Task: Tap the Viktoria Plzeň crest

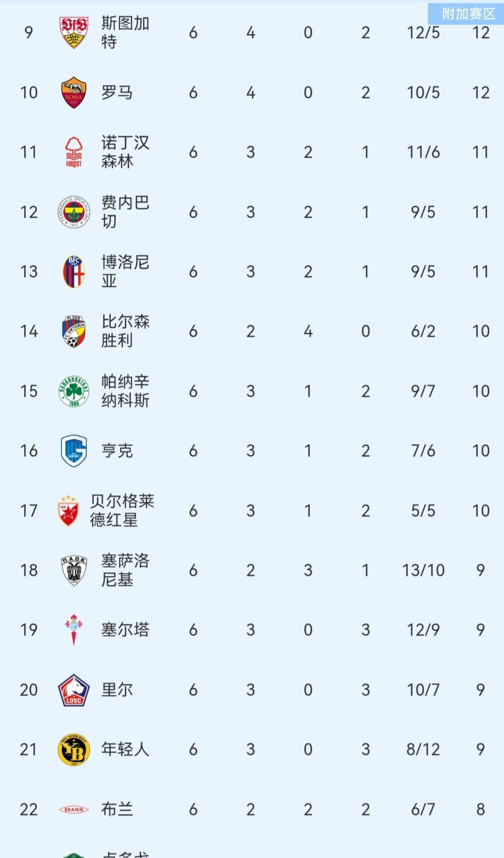Action: 74,331
